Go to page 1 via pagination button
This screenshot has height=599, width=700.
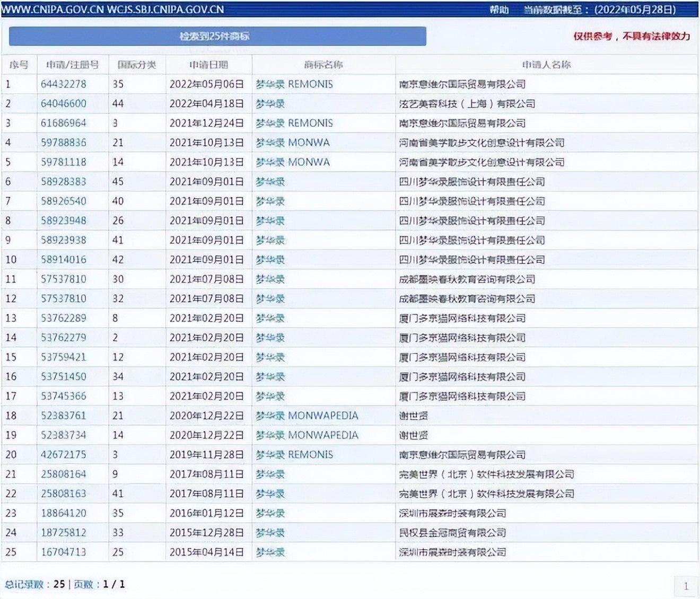pyautogui.click(x=686, y=586)
